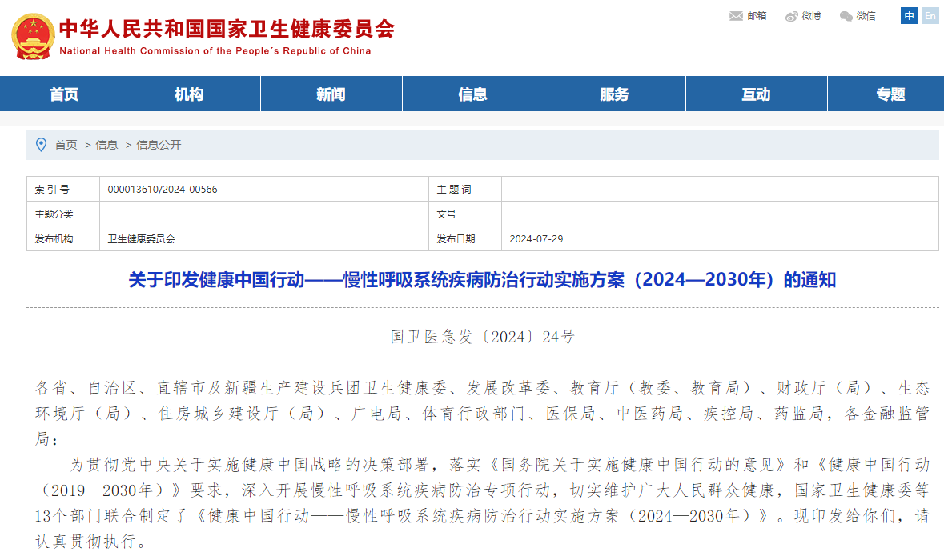The width and height of the screenshot is (944, 560).
Task: Open the 服务 navigation menu
Action: click(614, 94)
